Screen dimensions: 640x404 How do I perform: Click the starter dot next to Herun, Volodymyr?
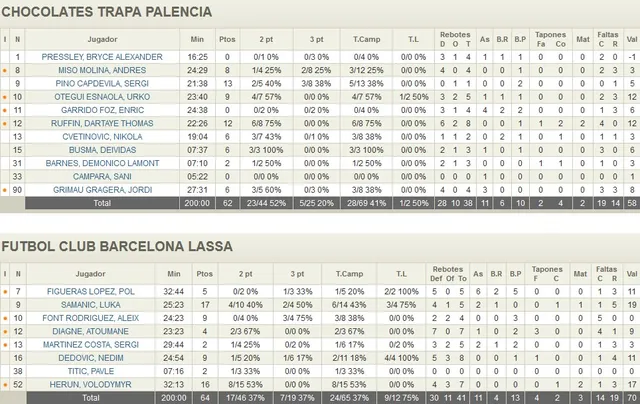click(x=6, y=384)
